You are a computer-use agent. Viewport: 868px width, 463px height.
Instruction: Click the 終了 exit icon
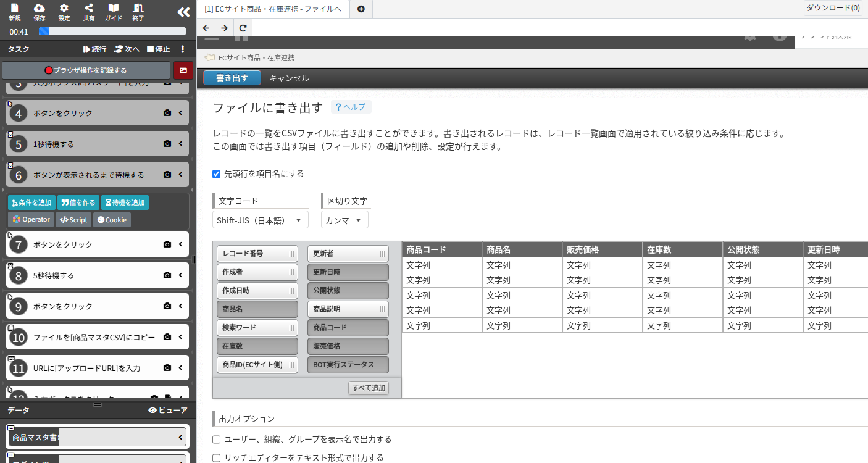tap(137, 12)
